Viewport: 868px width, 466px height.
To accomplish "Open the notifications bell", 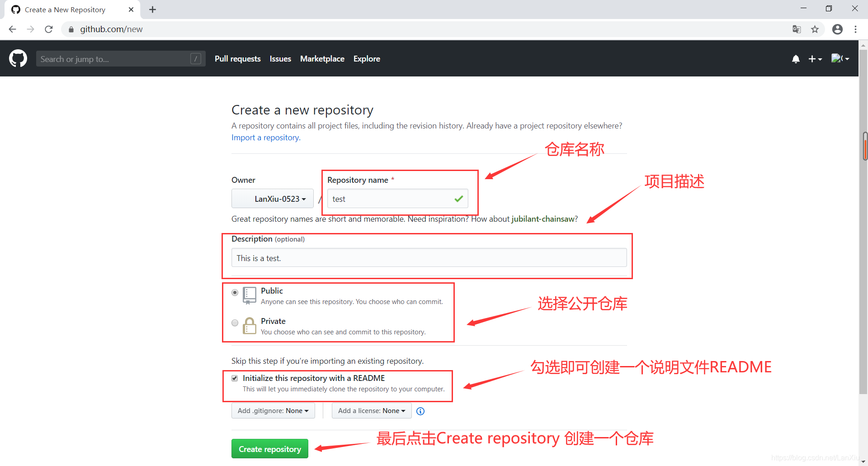I will (x=796, y=59).
